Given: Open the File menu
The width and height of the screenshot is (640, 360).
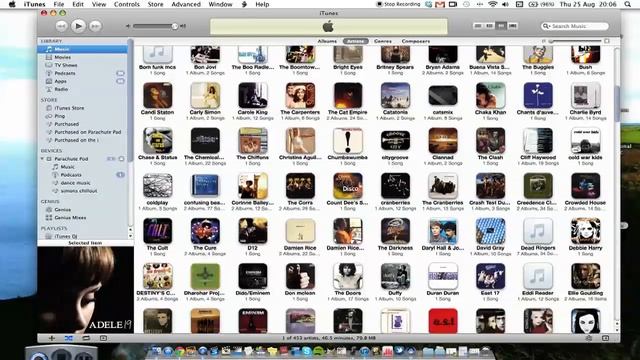Looking at the screenshot, I should pos(59,4).
